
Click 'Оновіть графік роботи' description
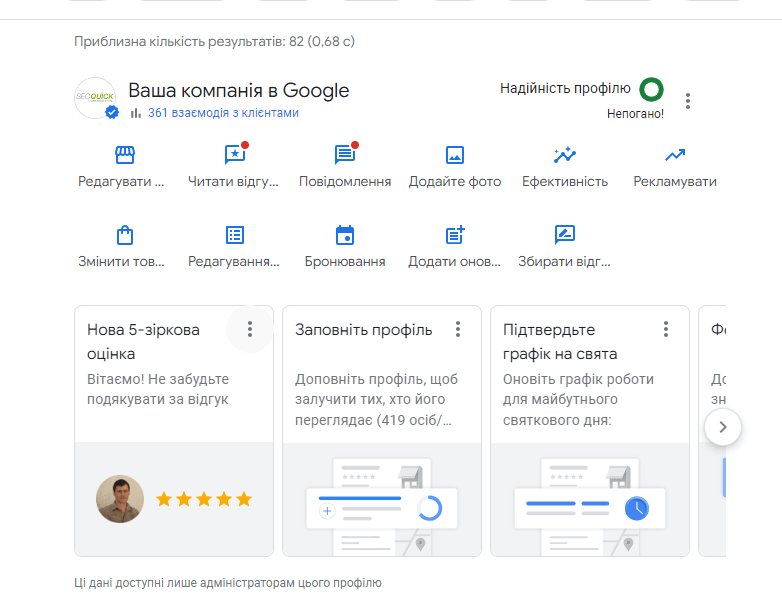tap(578, 400)
